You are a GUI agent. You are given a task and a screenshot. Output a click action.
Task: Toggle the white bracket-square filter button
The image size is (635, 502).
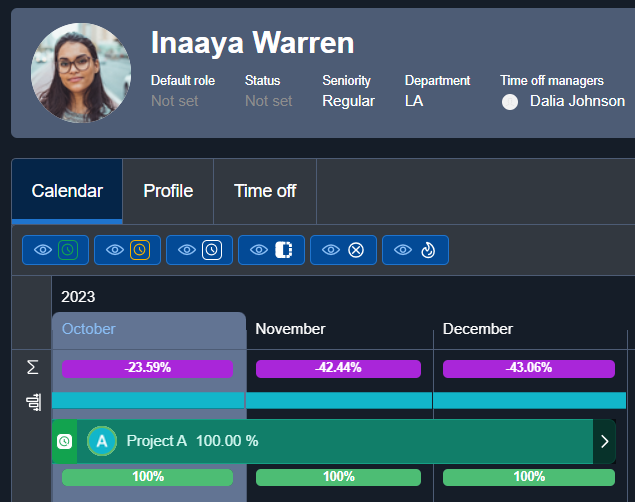271,250
